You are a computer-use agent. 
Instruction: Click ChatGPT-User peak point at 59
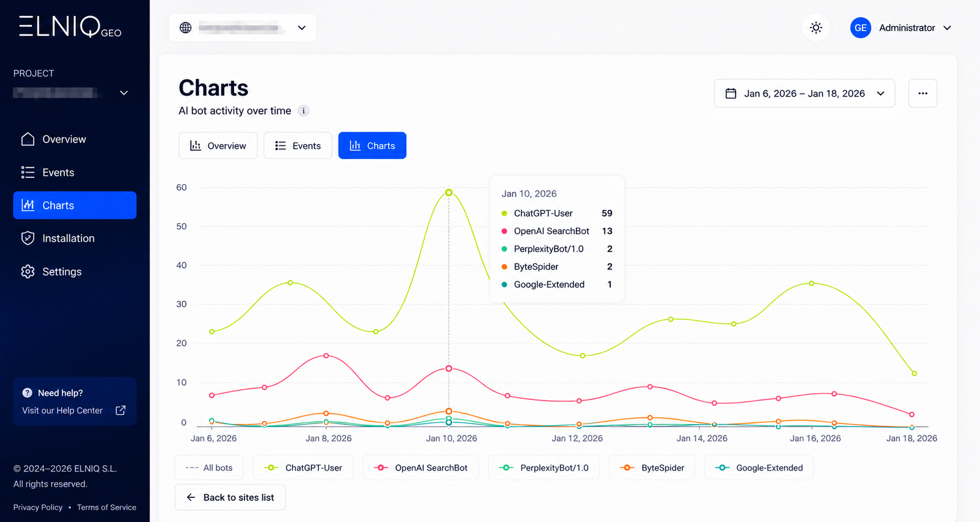449,193
